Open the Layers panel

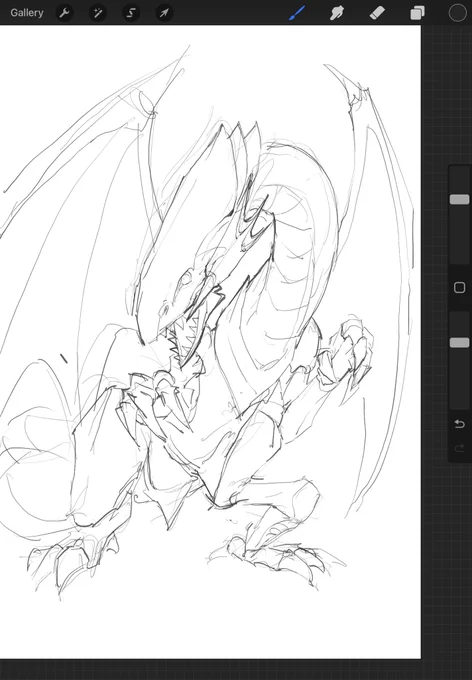[x=417, y=13]
